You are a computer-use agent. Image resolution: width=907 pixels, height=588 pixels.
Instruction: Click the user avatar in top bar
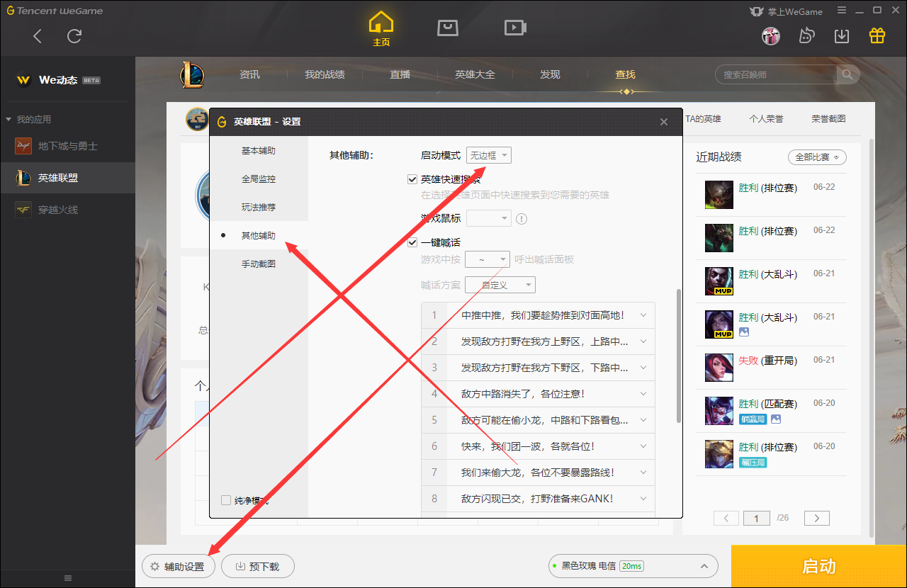point(771,35)
